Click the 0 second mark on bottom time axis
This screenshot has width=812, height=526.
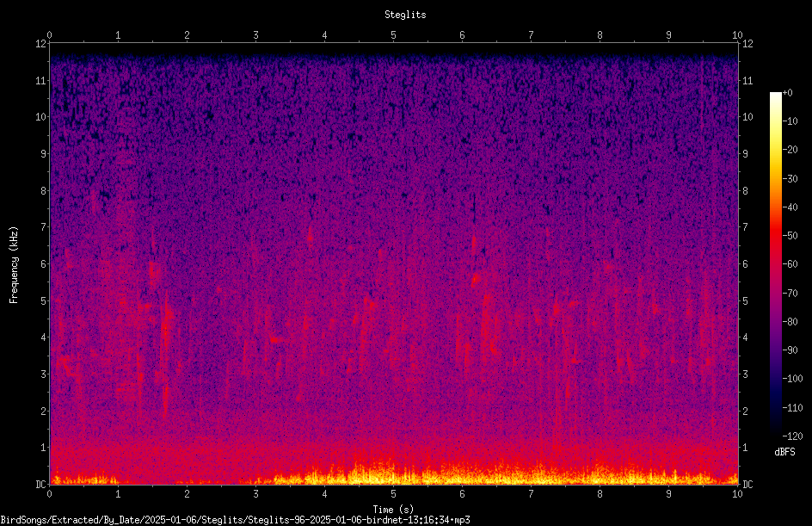[x=49, y=494]
